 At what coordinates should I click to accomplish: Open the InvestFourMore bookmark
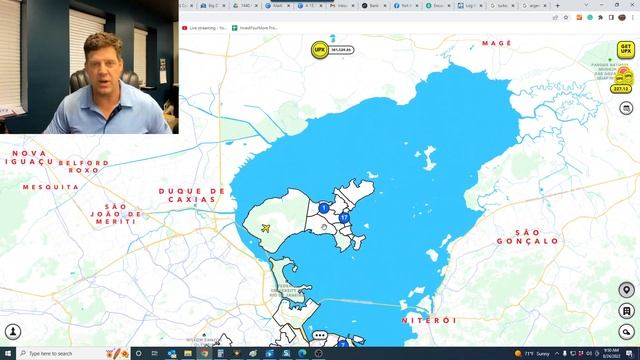(x=255, y=28)
